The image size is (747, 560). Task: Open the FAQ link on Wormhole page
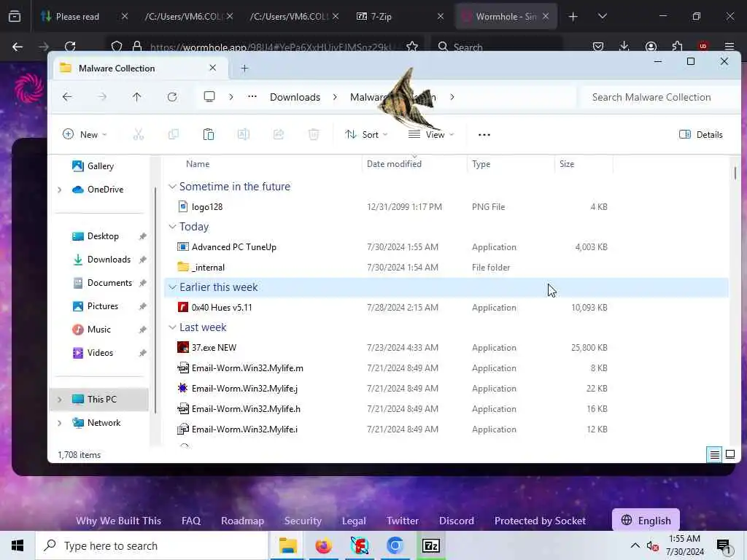[x=191, y=521]
